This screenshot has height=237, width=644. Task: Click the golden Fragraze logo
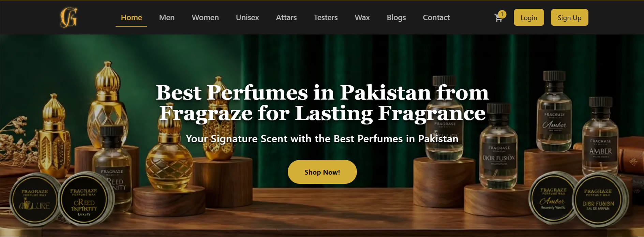(x=69, y=17)
